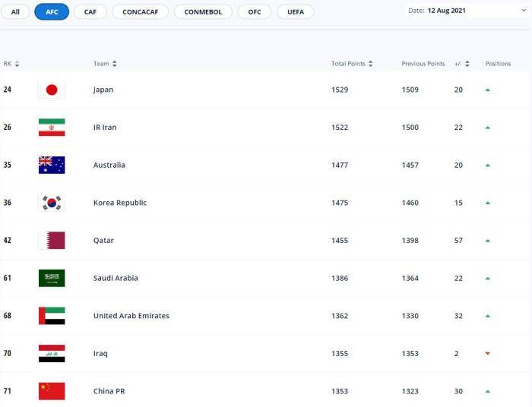The height and width of the screenshot is (407, 532).
Task: Click the Japan flag icon
Action: coord(52,90)
